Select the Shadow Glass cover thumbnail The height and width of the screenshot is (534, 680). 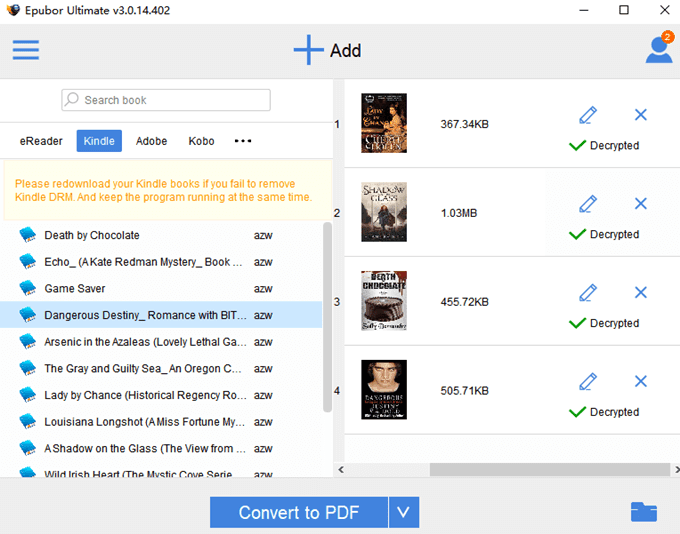[384, 212]
